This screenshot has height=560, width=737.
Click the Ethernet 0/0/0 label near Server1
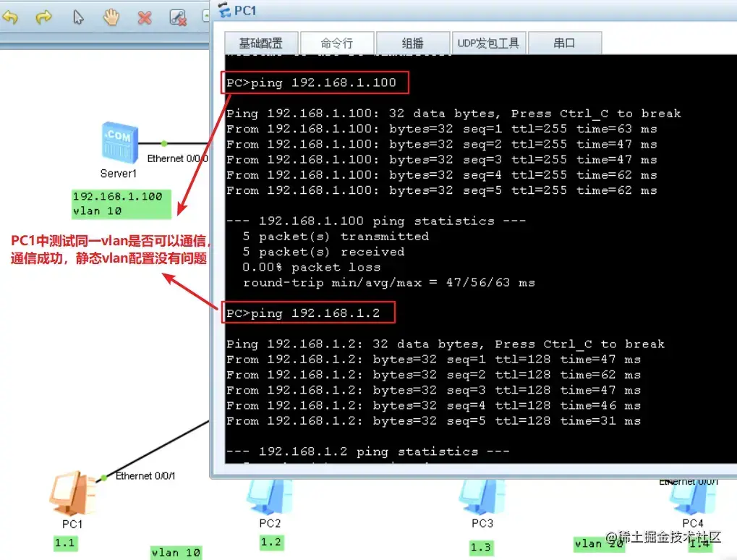(x=178, y=158)
